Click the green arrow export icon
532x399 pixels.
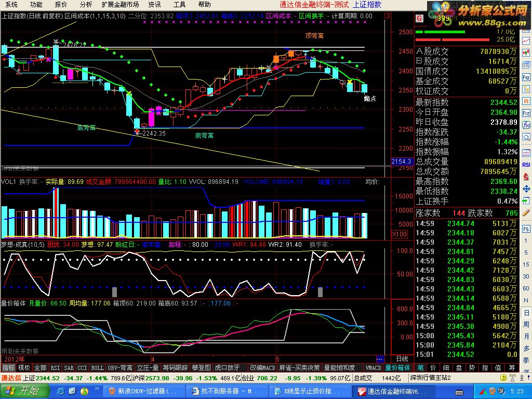pyautogui.click(x=526, y=201)
